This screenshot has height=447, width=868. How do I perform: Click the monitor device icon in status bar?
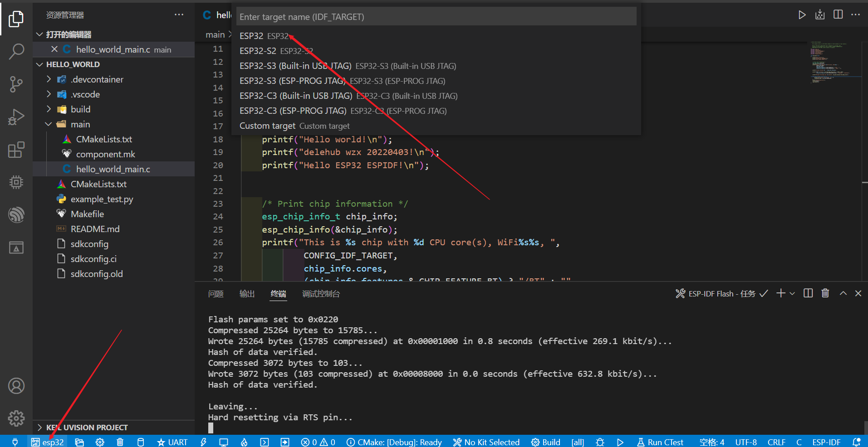tap(224, 442)
